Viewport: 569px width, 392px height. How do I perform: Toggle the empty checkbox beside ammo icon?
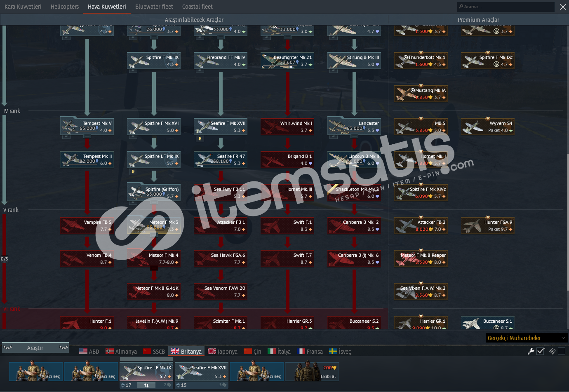click(x=562, y=351)
